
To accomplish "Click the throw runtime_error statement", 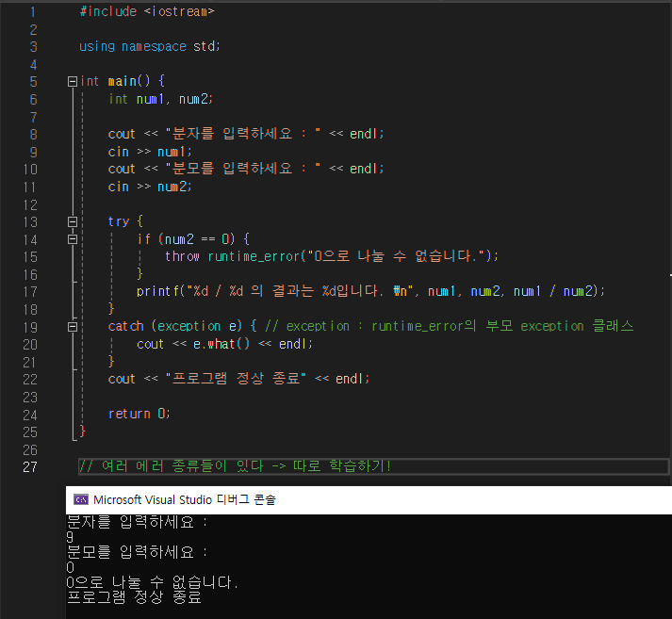I will tap(332, 256).
